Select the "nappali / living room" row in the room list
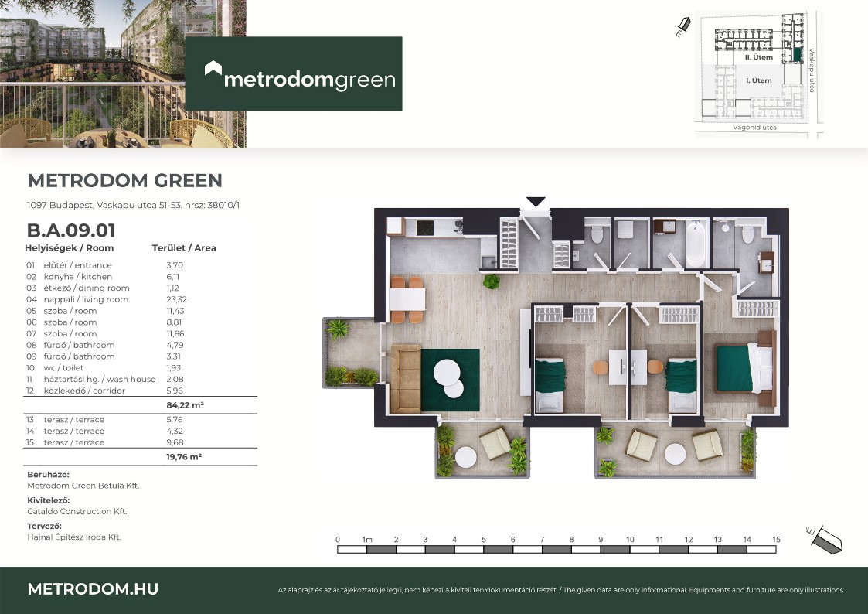868x614 pixels. (77, 299)
